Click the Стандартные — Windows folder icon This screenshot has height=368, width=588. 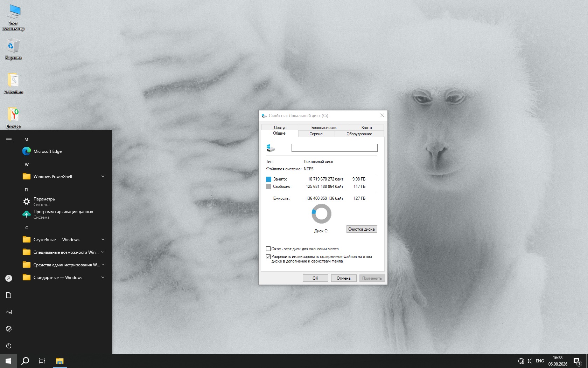click(x=26, y=277)
